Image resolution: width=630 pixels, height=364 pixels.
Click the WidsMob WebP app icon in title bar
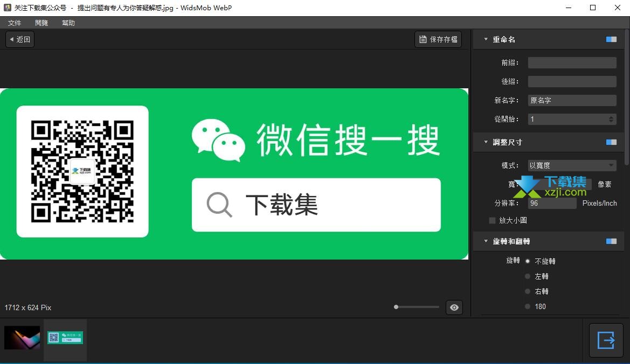point(7,8)
